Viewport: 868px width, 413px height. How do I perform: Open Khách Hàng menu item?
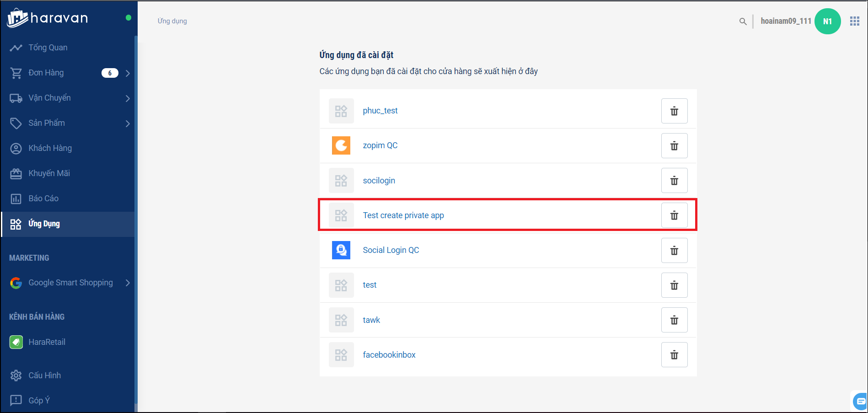[50, 148]
